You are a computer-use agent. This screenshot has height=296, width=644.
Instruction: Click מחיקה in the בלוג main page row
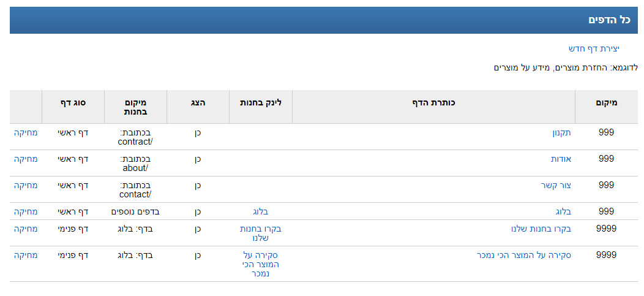click(26, 211)
